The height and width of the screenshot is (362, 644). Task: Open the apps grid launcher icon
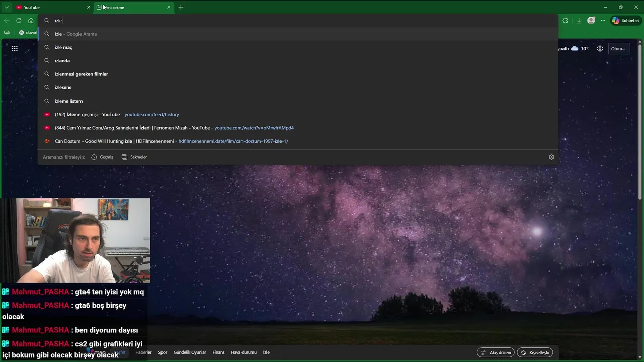point(15,48)
